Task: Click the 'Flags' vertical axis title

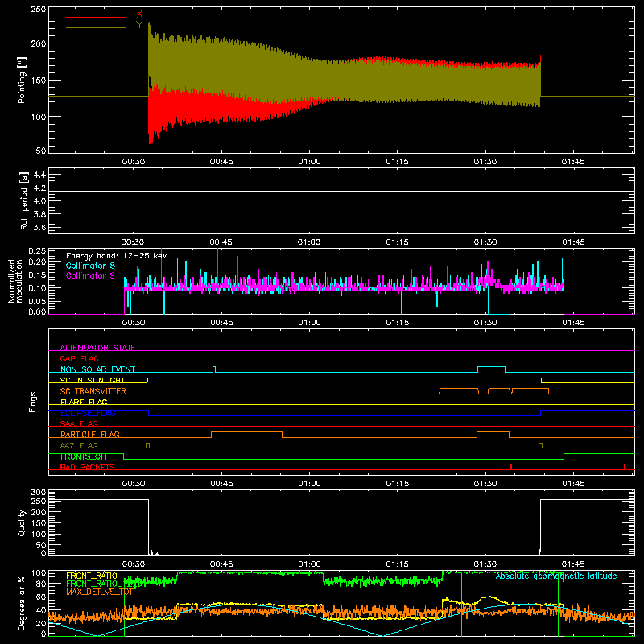Action: 32,402
